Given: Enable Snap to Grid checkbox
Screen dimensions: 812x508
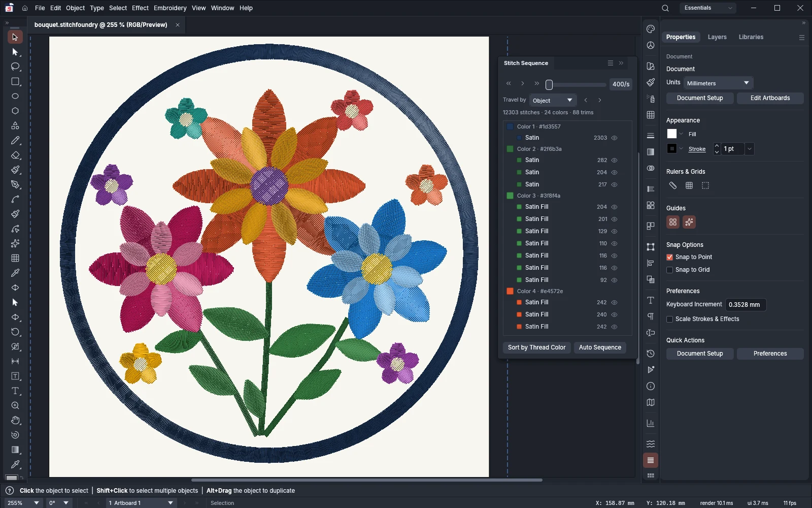Looking at the screenshot, I should click(x=669, y=270).
